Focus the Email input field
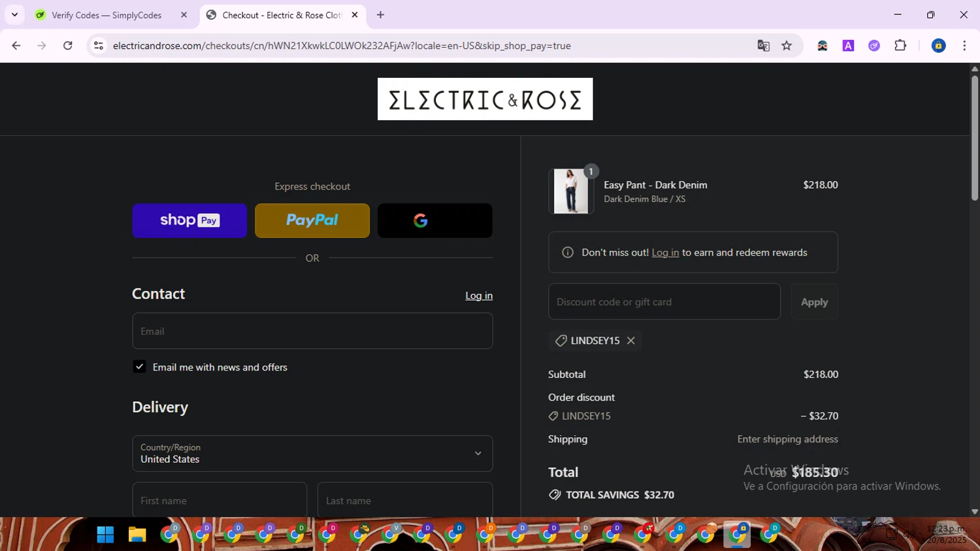Viewport: 980px width, 551px height. pyautogui.click(x=312, y=331)
